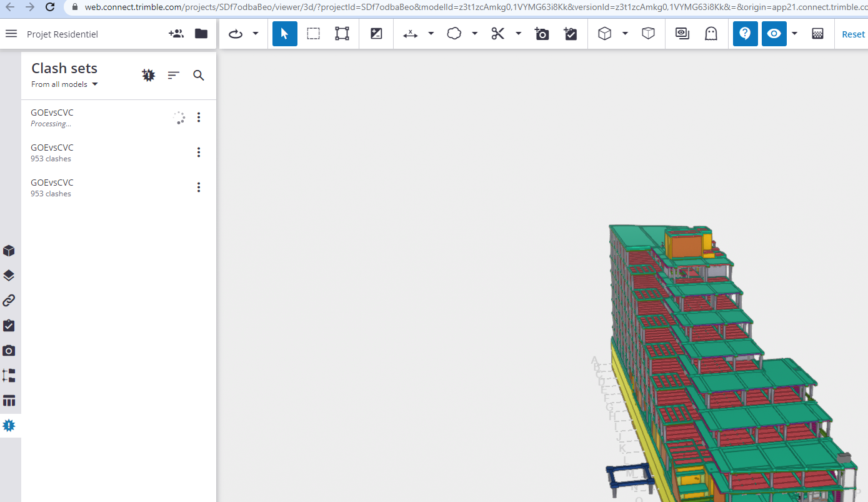Open the orbit tool dropdown arrow
The width and height of the screenshot is (868, 502).
256,34
